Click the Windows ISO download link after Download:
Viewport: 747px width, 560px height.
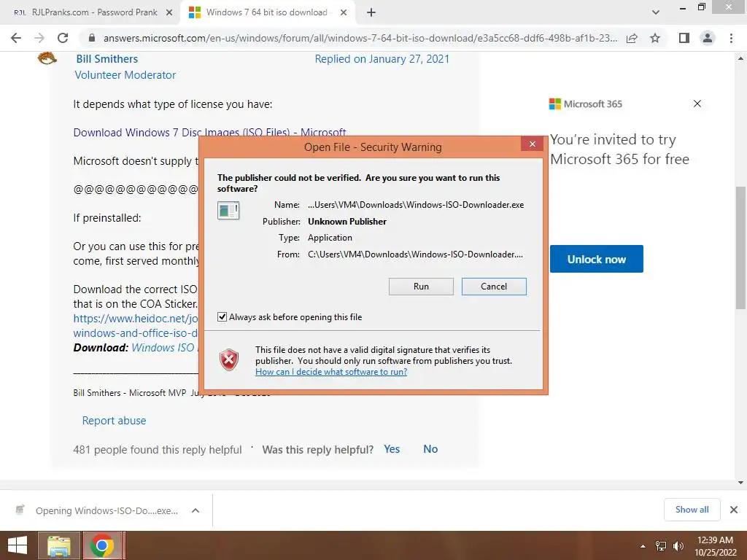tap(165, 348)
